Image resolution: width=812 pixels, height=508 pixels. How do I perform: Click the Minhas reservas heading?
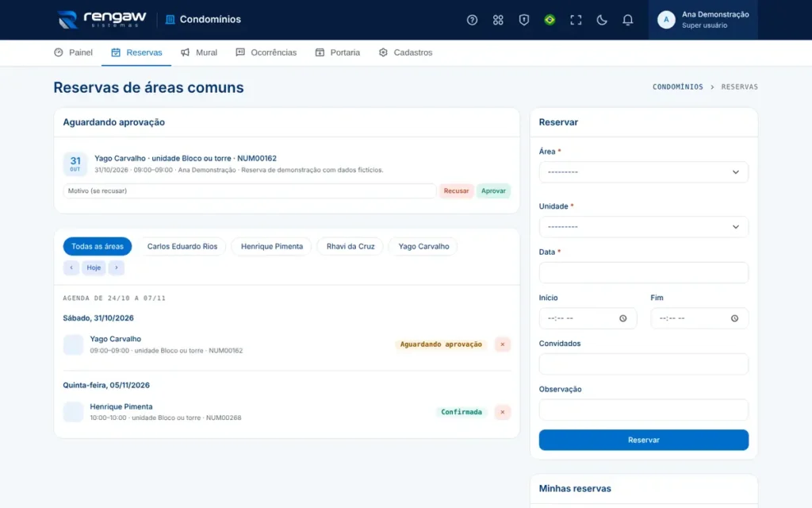tap(575, 488)
